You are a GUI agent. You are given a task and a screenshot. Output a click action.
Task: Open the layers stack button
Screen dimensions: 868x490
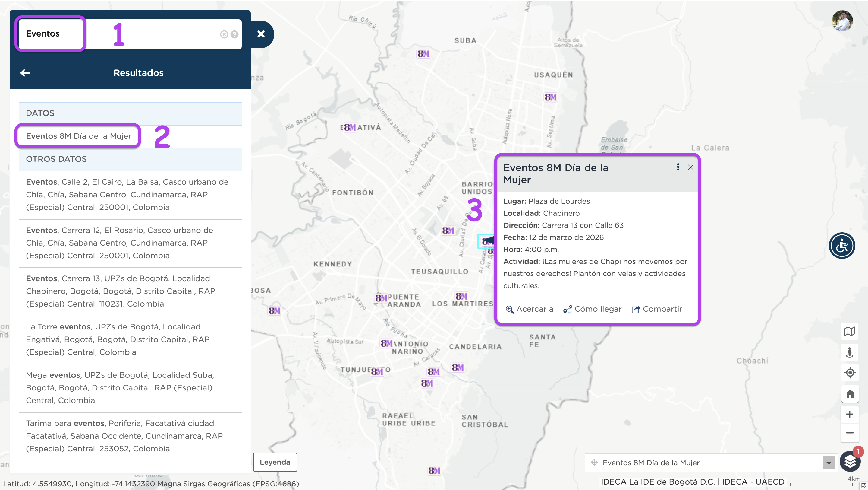(850, 462)
